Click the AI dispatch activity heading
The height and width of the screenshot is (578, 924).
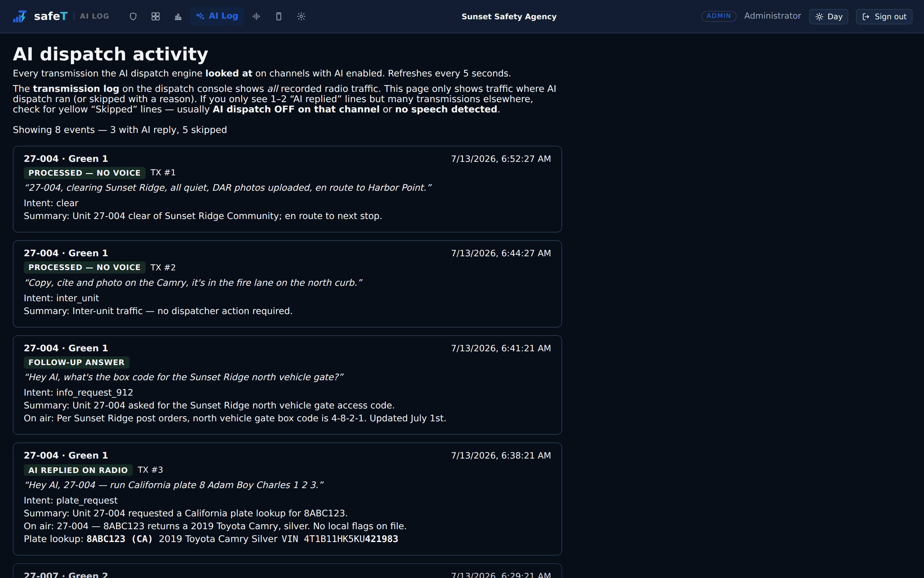tap(111, 54)
